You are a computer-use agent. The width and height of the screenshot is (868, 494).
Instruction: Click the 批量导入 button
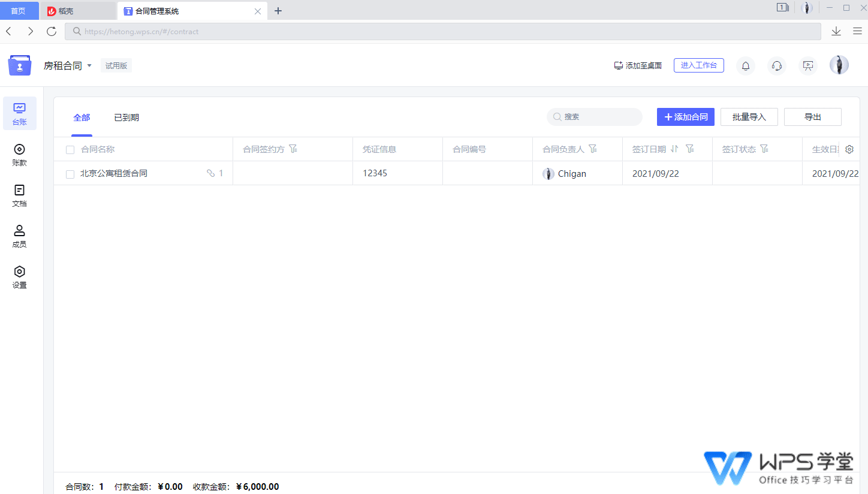(749, 117)
